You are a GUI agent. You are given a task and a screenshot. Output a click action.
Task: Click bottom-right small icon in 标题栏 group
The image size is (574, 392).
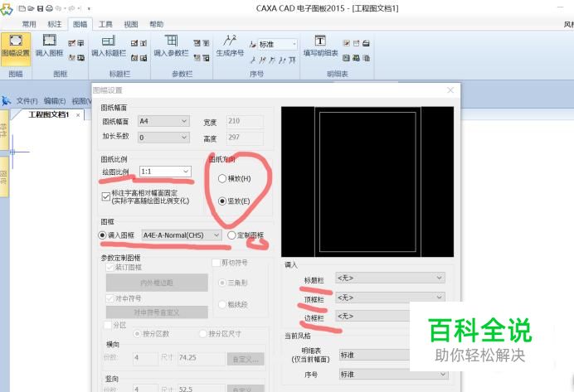pyautogui.click(x=143, y=57)
